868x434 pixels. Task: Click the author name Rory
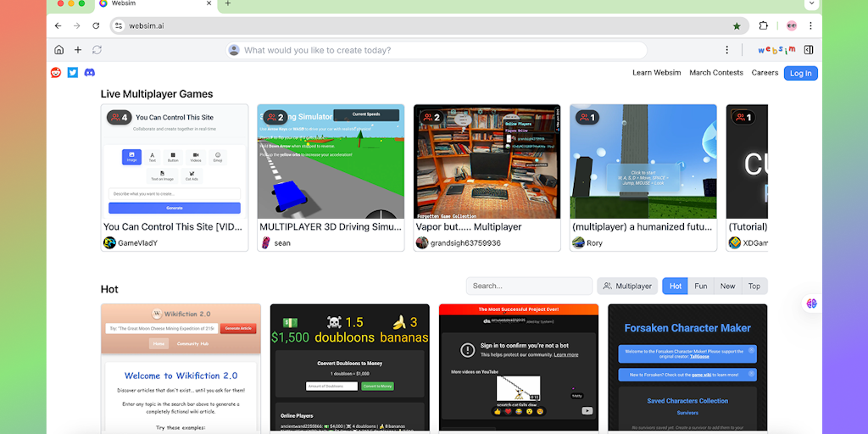(594, 243)
